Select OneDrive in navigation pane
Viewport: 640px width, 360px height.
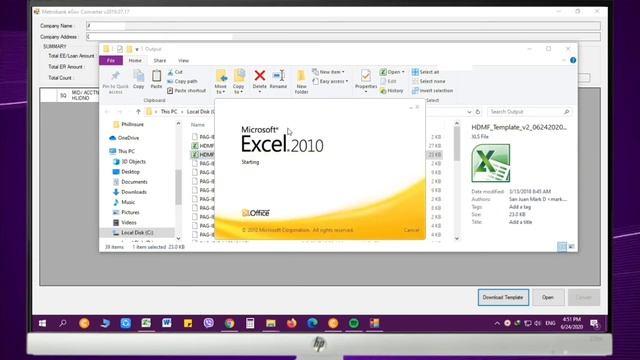point(124,138)
